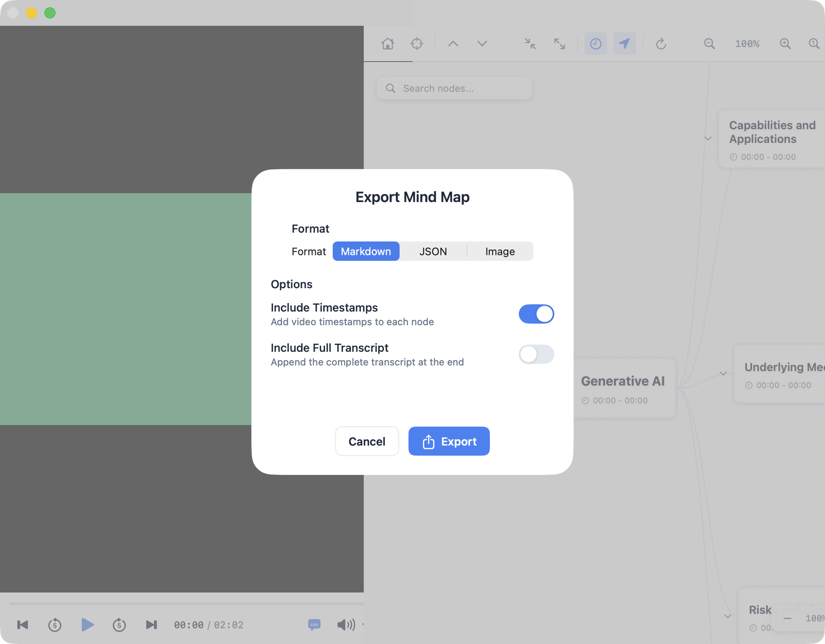Click the refresh circular arrow icon
This screenshot has width=825, height=644.
pos(661,44)
